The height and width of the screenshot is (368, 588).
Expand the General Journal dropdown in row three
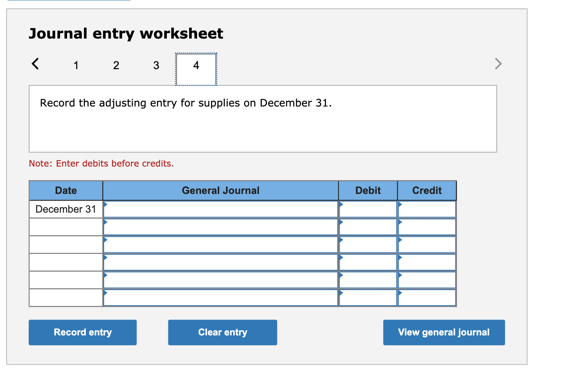(x=105, y=240)
